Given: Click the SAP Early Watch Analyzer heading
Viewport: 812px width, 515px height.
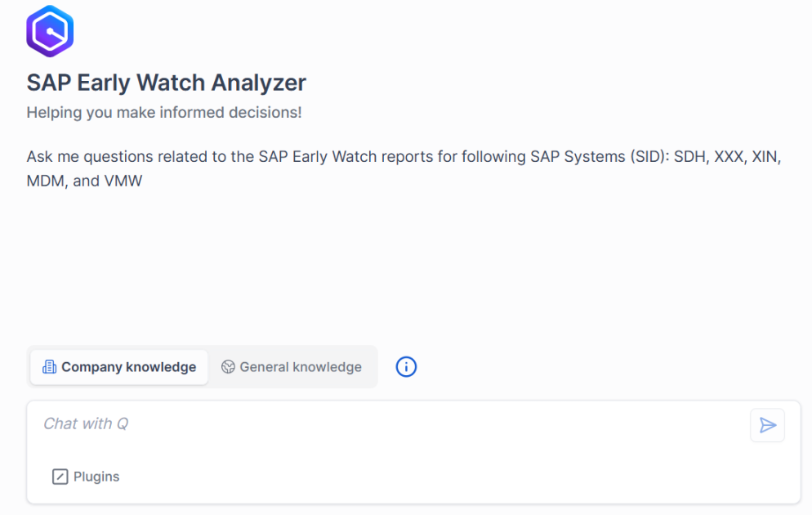Looking at the screenshot, I should coord(166,83).
